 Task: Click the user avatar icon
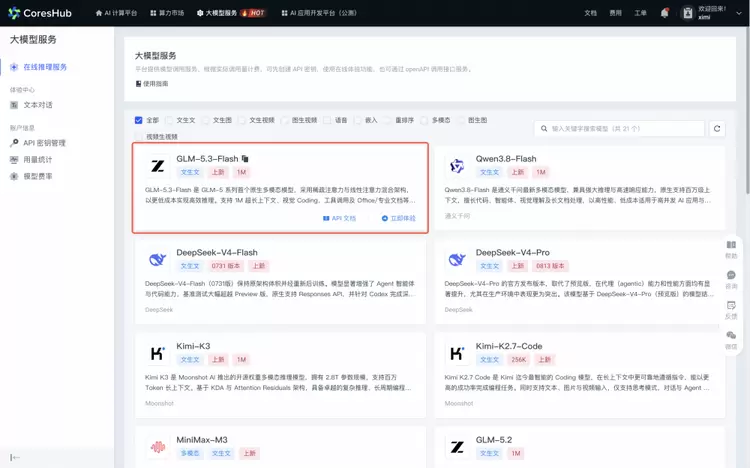click(687, 13)
